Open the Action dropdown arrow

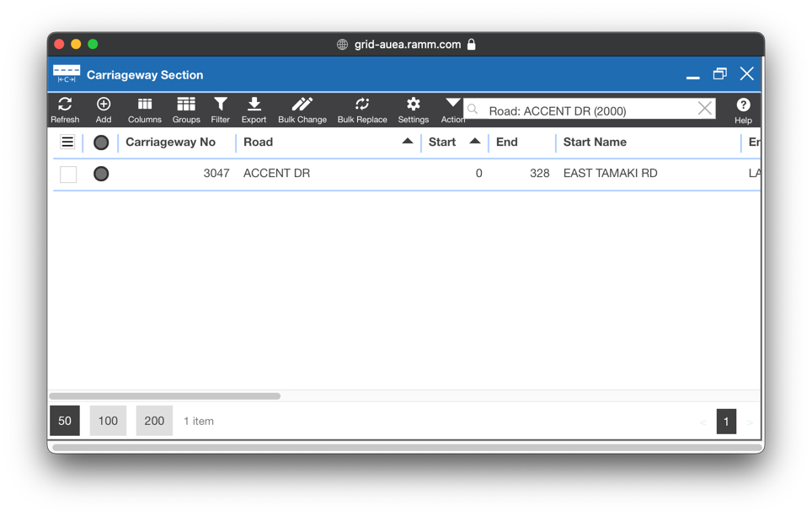point(452,103)
